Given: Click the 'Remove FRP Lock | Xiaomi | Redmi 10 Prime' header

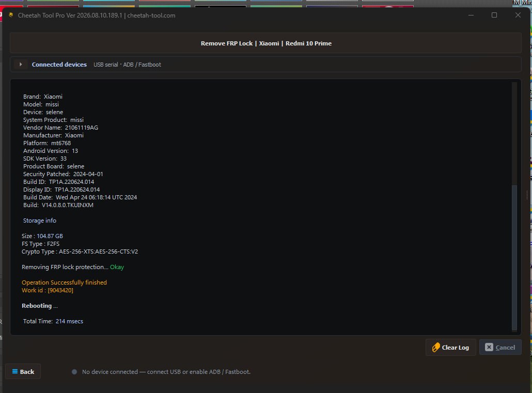Looking at the screenshot, I should point(266,43).
